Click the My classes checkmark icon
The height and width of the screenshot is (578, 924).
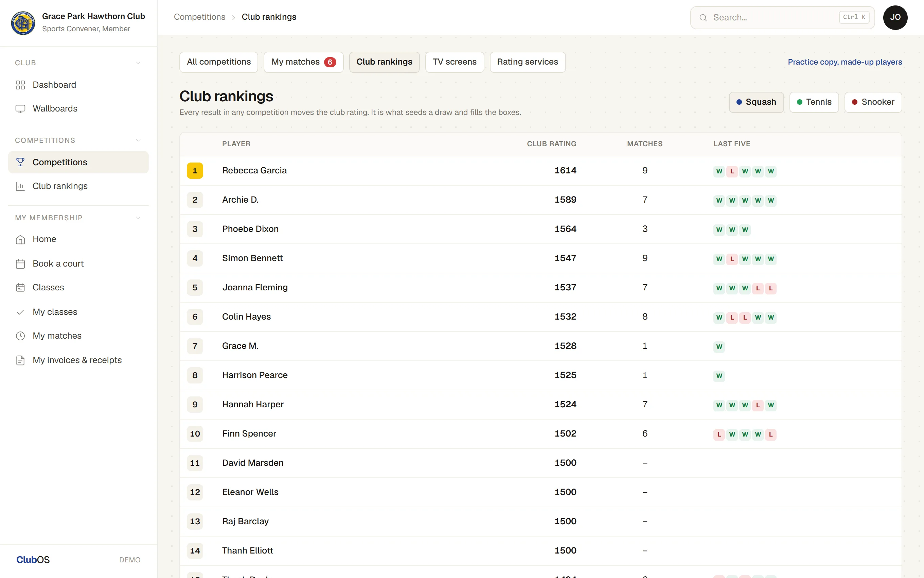pyautogui.click(x=20, y=312)
